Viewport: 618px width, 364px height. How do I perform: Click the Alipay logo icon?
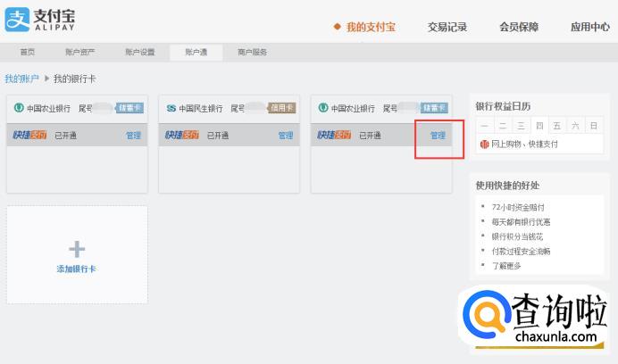tap(17, 20)
